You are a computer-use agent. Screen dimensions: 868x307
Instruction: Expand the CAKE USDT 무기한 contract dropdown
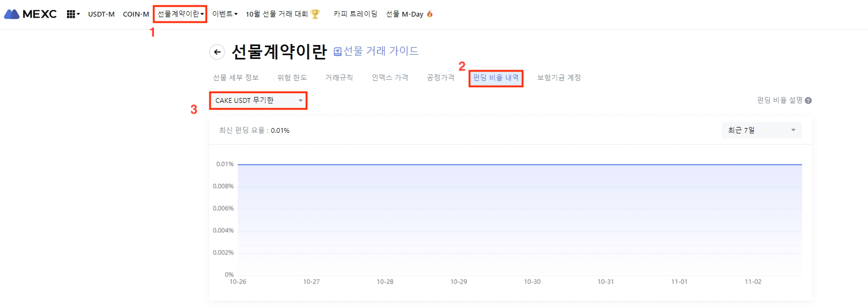(x=258, y=101)
